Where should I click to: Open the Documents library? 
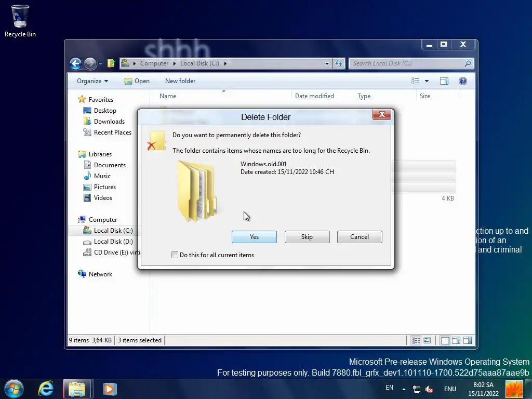click(110, 165)
